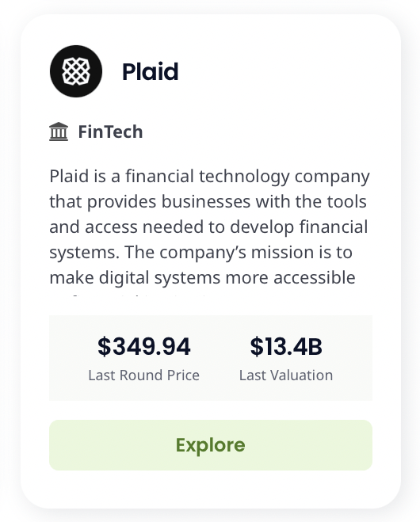Image resolution: width=420 pixels, height=522 pixels.
Task: Click the description line starting 'Plaid is a financial'
Action: (x=209, y=177)
